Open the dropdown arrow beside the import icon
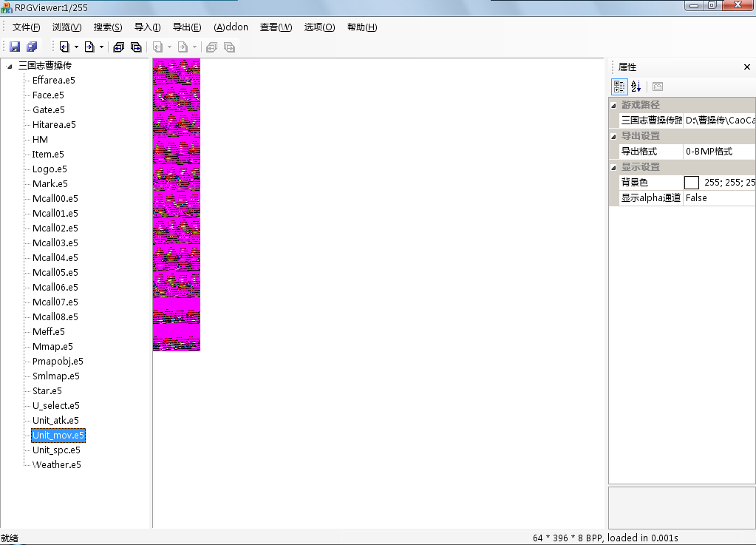The height and width of the screenshot is (545, 756). click(x=76, y=47)
